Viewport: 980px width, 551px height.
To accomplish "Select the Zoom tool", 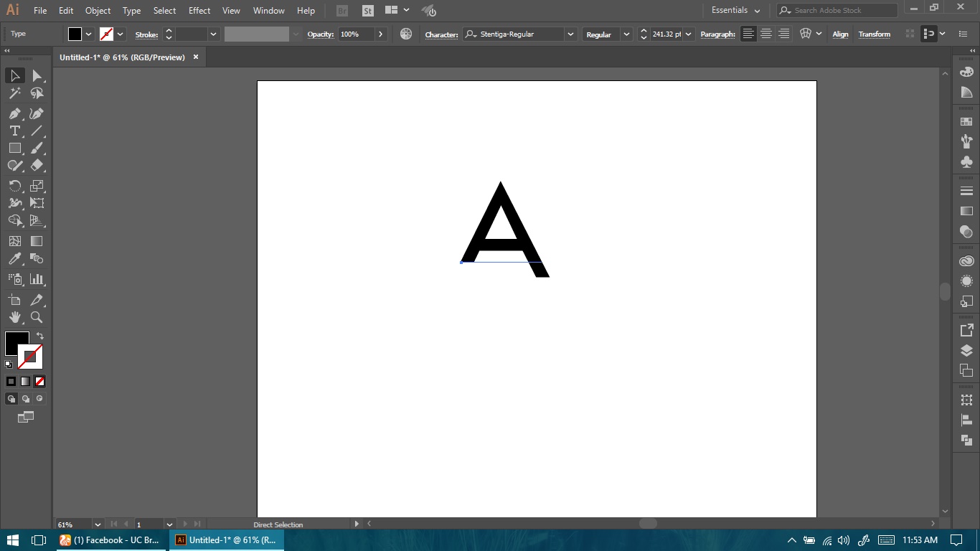I will [37, 317].
